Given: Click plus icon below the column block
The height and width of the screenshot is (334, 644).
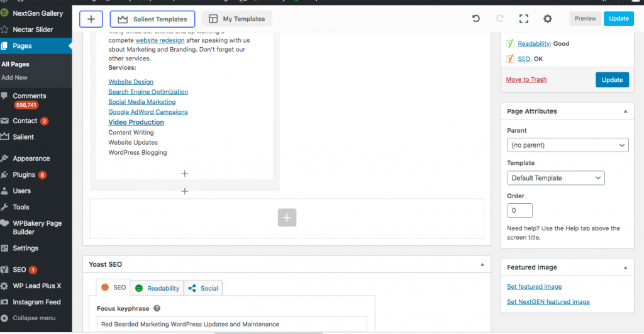Looking at the screenshot, I should 185,191.
